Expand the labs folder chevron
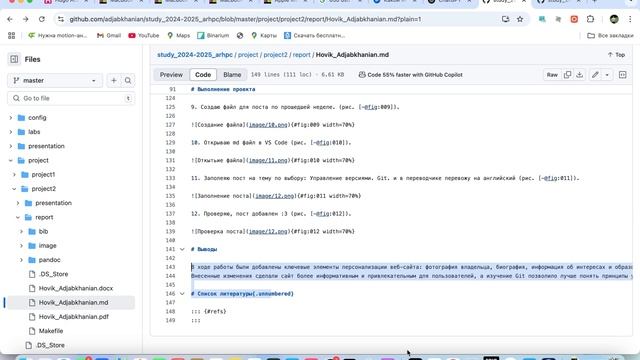 (x=11, y=132)
